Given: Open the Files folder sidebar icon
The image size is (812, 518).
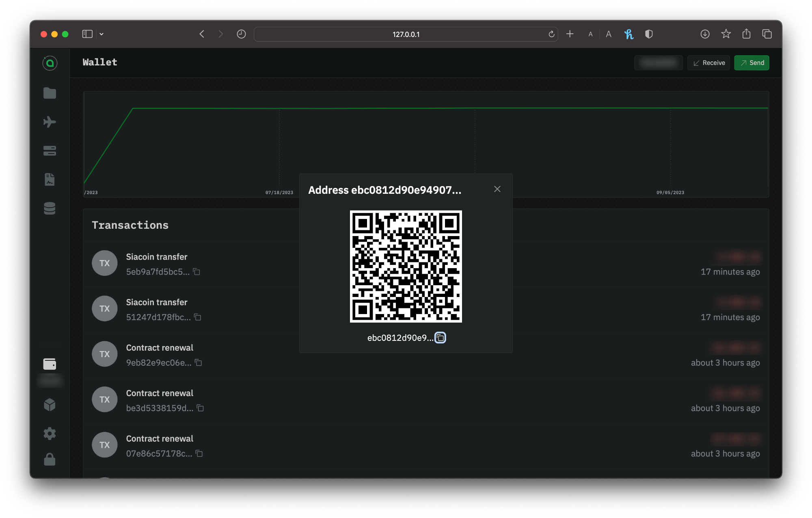Looking at the screenshot, I should [x=50, y=93].
